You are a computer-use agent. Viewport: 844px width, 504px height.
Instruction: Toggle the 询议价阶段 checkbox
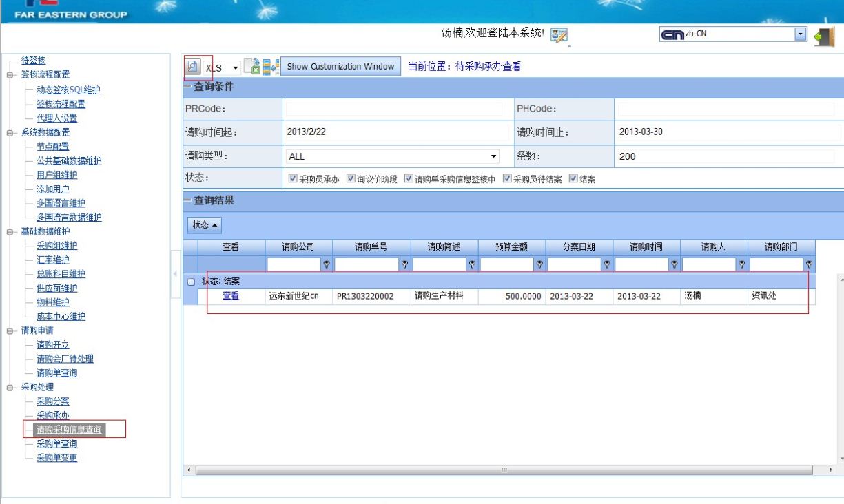tap(351, 179)
